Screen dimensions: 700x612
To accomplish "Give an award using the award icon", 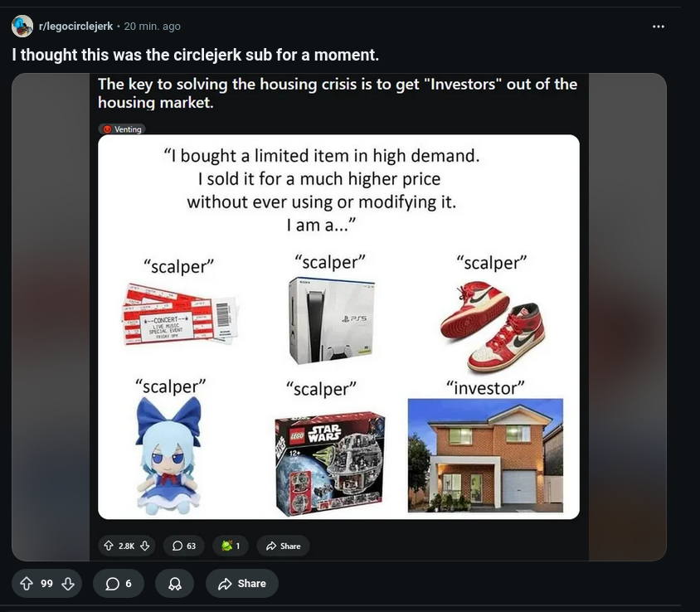I will (174, 584).
